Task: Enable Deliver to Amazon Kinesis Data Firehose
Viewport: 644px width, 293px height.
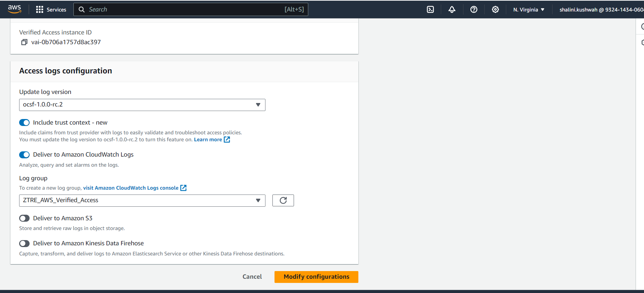Action: click(x=24, y=243)
